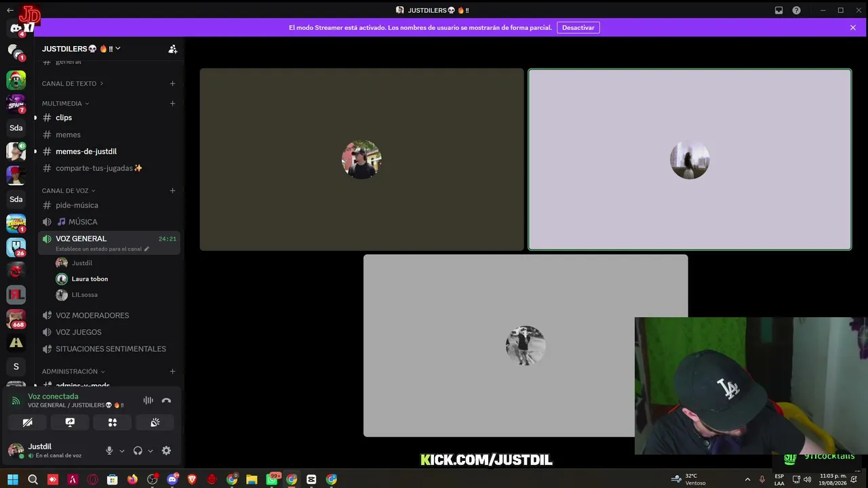Open File Explorer from the taskbar
The width and height of the screenshot is (868, 488).
[x=252, y=479]
